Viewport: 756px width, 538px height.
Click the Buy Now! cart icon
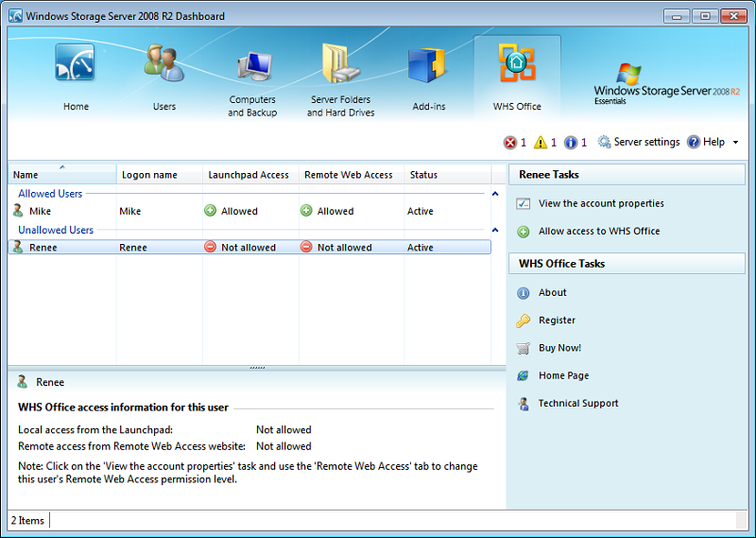pos(524,348)
